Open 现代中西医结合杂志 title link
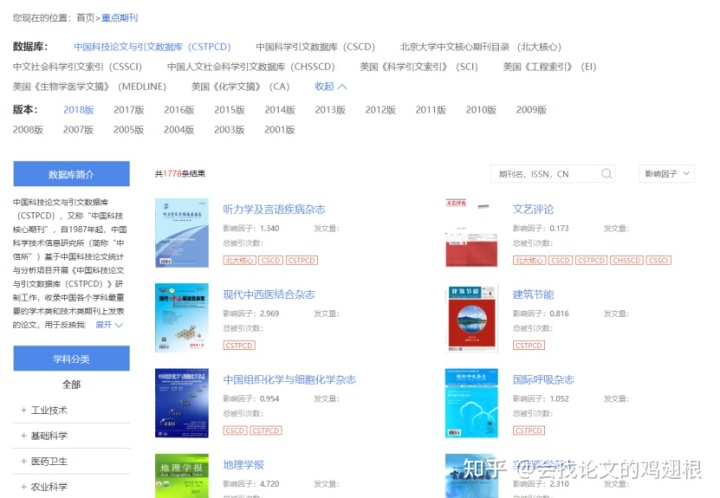 269,294
